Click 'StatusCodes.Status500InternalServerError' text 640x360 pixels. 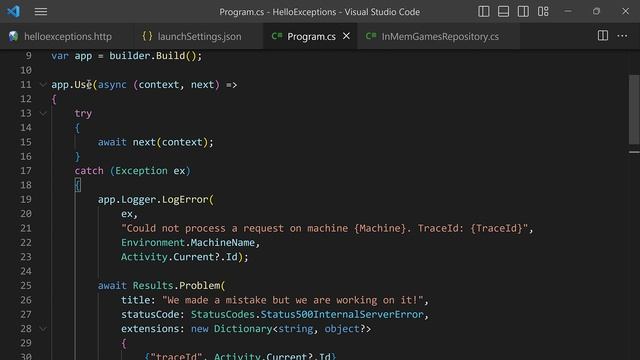coord(307,314)
